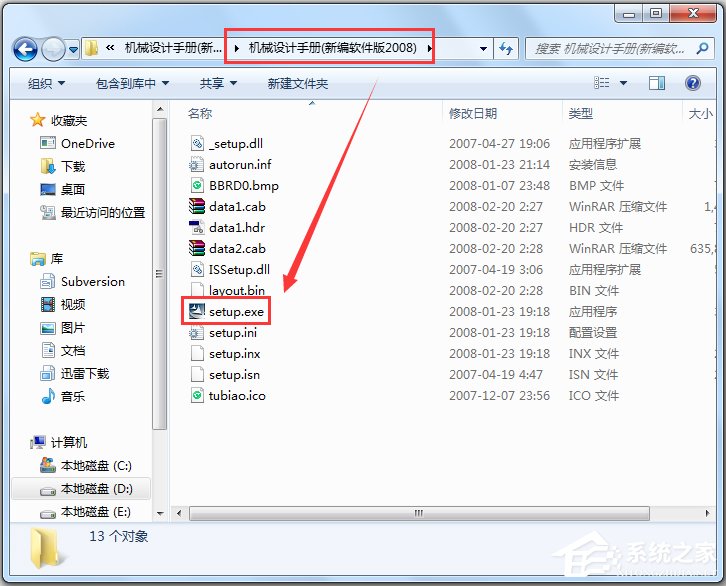Click the 新建文件夹 button
The image size is (726, 586).
pyautogui.click(x=297, y=84)
